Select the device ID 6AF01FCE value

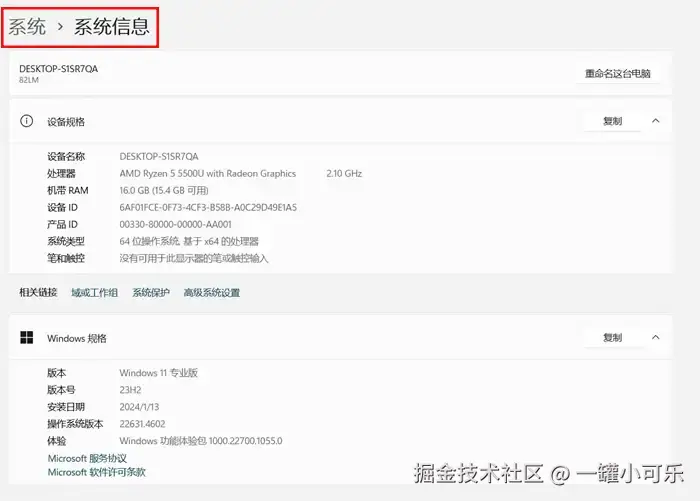208,207
